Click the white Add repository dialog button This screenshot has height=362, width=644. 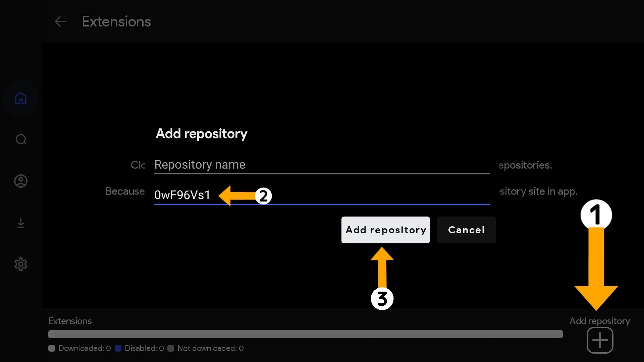point(385,230)
